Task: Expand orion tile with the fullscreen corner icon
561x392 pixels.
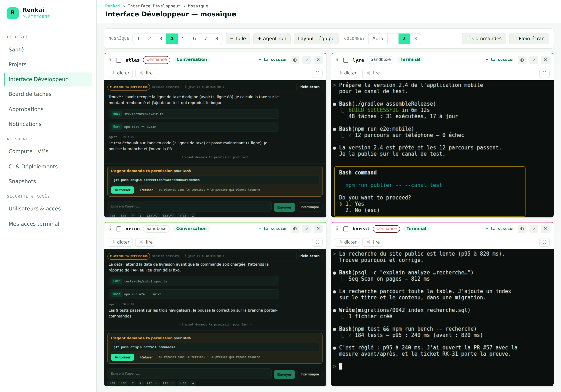Action: [317, 242]
